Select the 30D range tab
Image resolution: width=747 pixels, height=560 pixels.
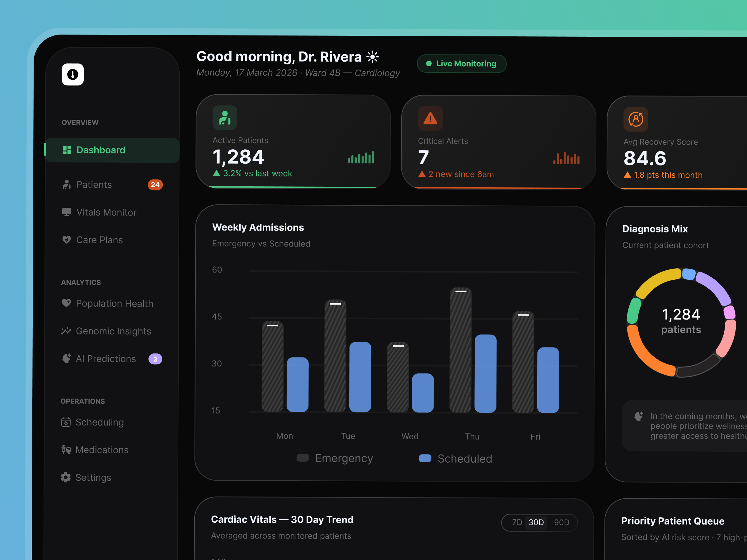pyautogui.click(x=536, y=523)
